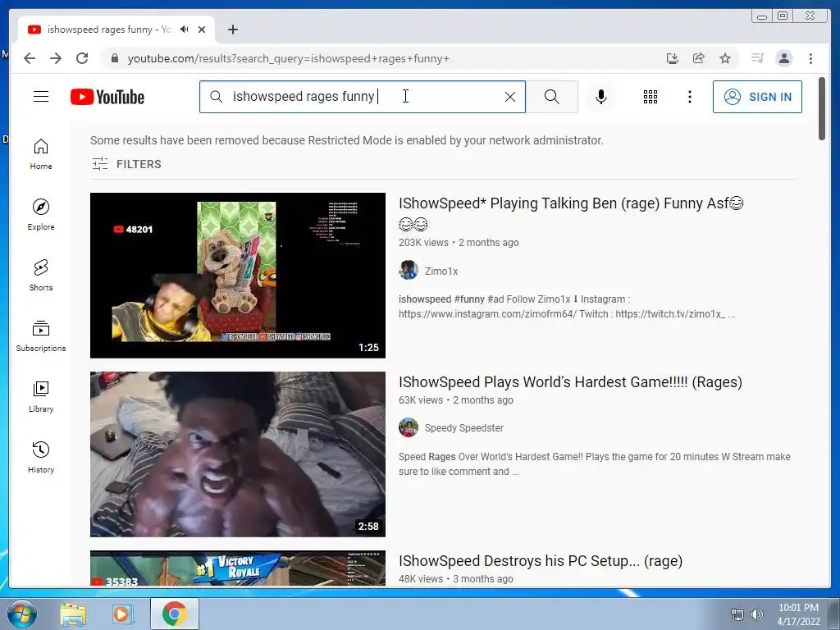Click the Speedy Speedster channel avatar
Viewport: 840px width, 630px height.
409,427
